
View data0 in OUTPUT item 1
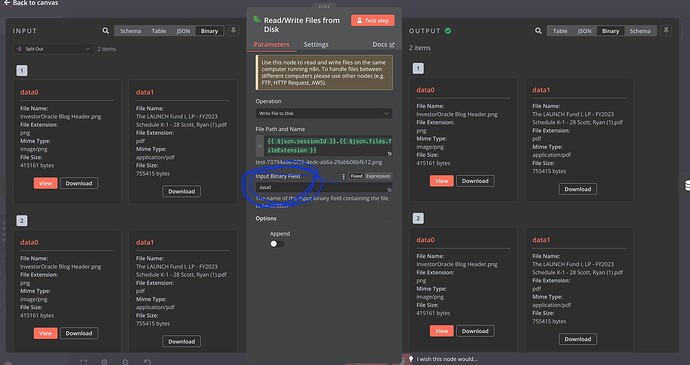(441, 181)
